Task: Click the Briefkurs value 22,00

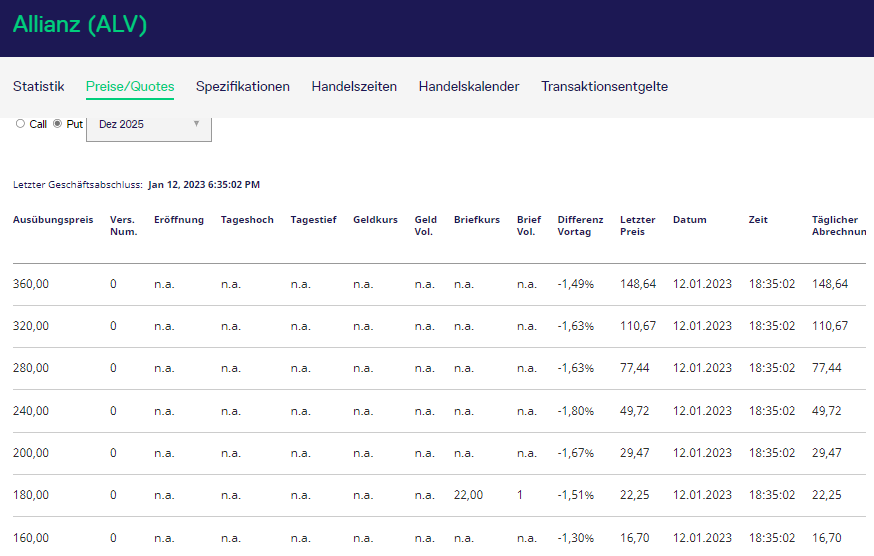Action: (x=468, y=495)
